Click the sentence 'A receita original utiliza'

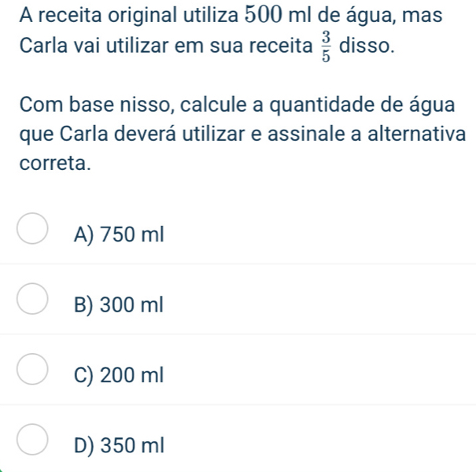(x=129, y=16)
